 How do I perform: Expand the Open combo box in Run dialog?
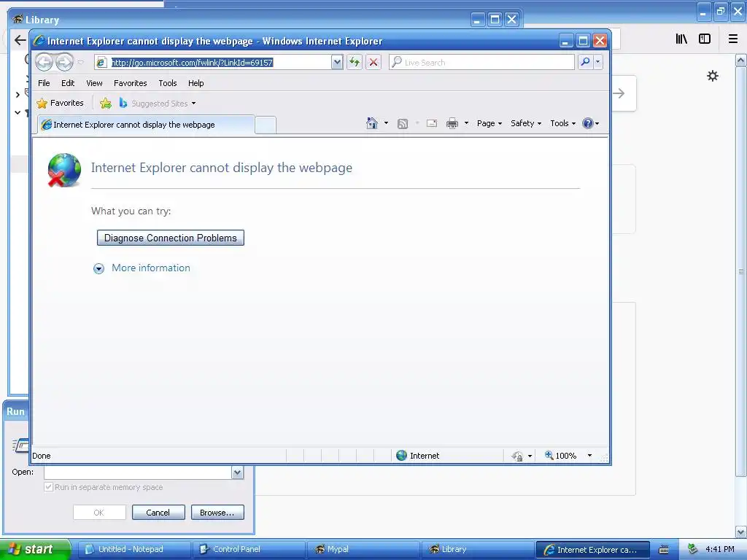(237, 472)
